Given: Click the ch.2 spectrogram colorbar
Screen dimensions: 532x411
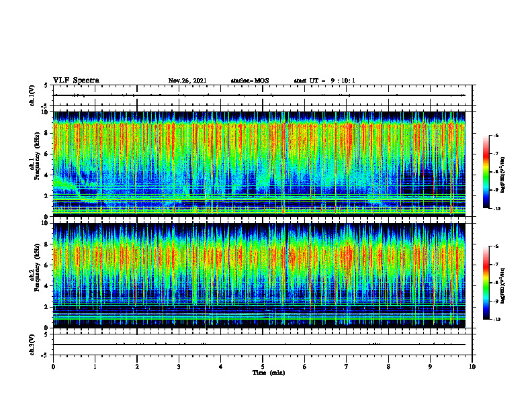Looking at the screenshot, I should tap(486, 283).
